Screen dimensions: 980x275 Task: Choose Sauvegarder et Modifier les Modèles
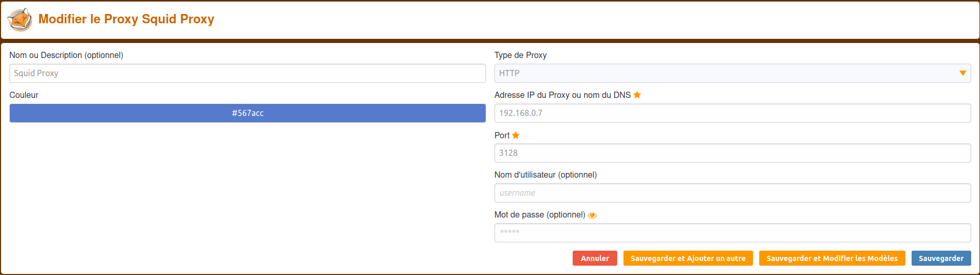(832, 258)
